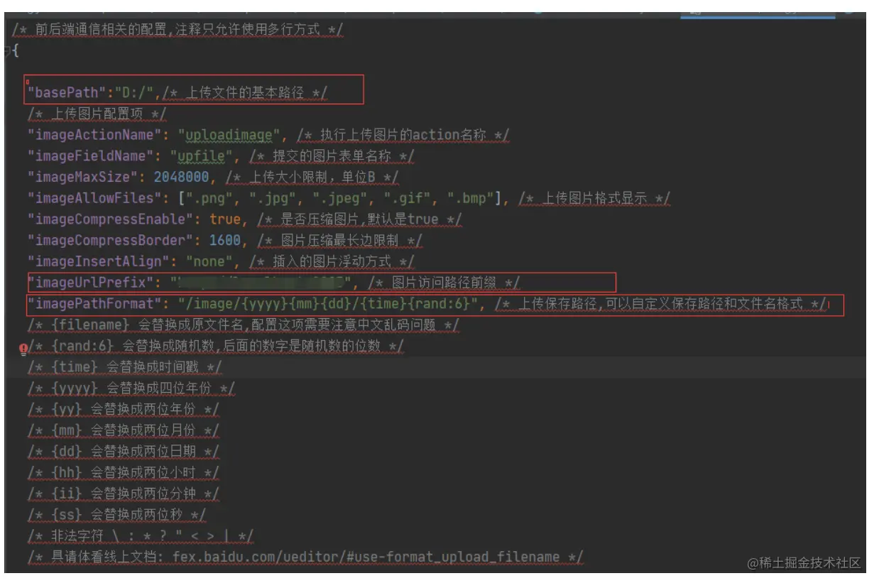Click the "imagePathFormat" key

[94, 304]
